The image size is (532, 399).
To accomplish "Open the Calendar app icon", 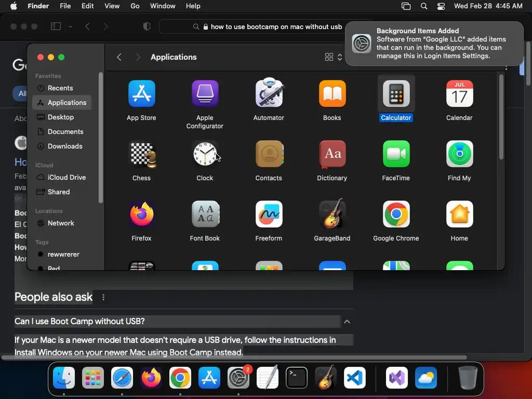I will [x=459, y=94].
